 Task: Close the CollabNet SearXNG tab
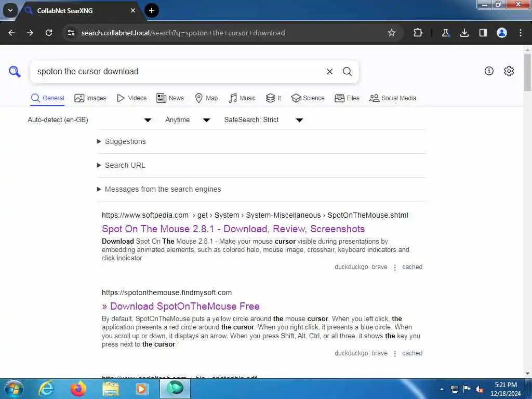133,10
